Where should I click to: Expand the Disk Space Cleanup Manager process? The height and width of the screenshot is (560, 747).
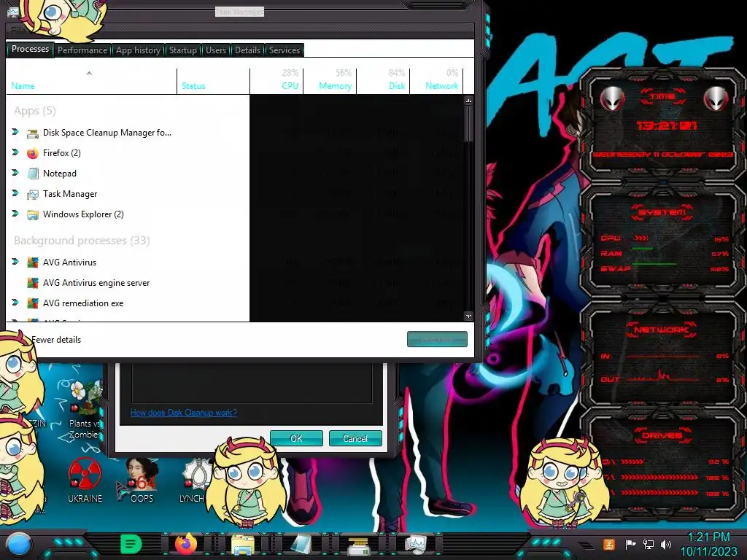(x=15, y=132)
